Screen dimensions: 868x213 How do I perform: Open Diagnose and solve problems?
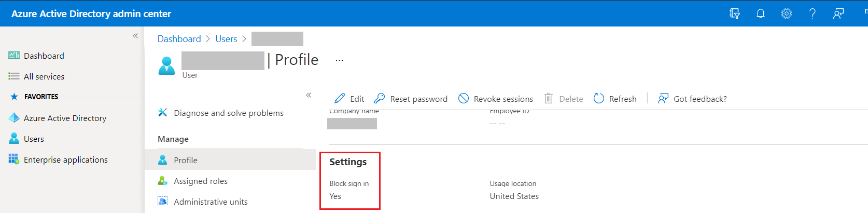pos(229,113)
